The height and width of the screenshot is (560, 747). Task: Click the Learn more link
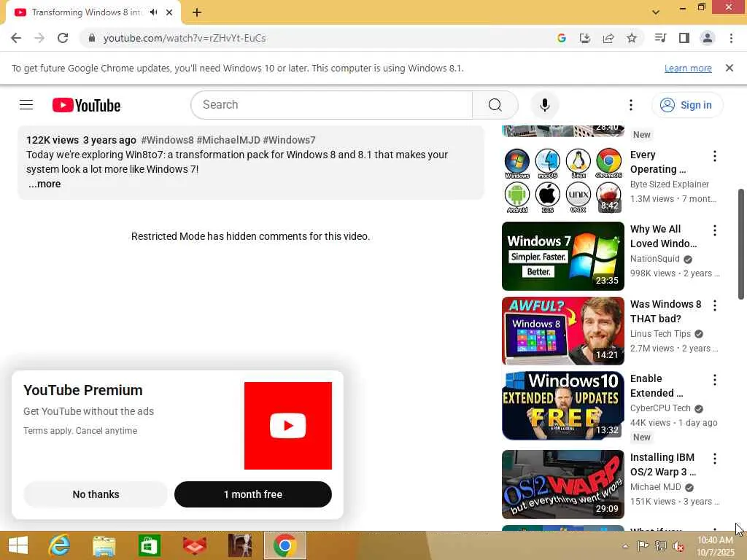(688, 68)
